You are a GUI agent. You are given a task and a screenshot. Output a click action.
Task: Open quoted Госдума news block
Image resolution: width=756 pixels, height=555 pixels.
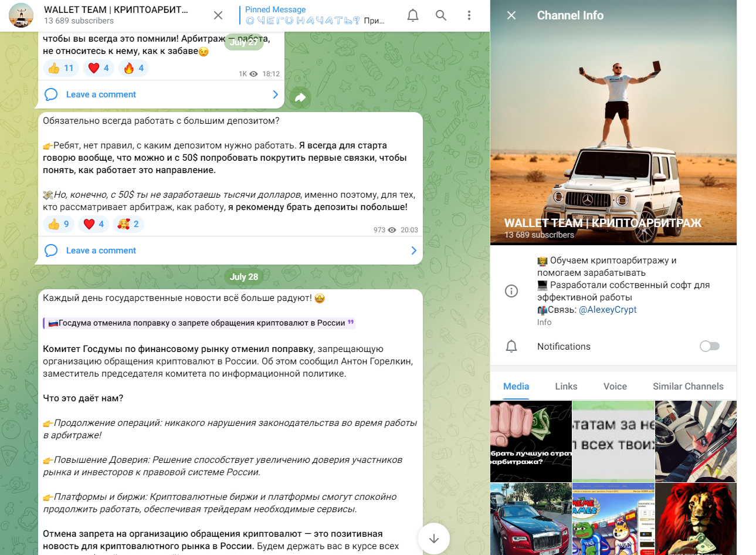199,323
